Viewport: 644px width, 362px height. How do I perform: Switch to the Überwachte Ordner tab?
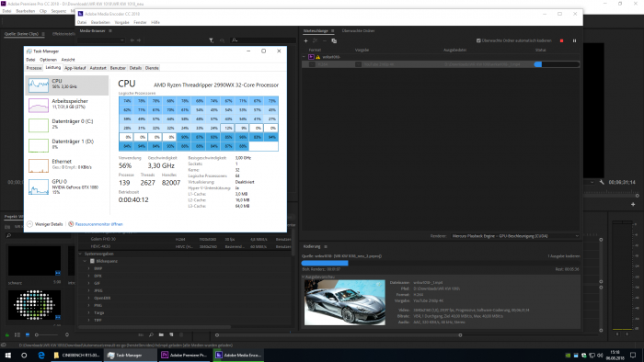coord(358,30)
